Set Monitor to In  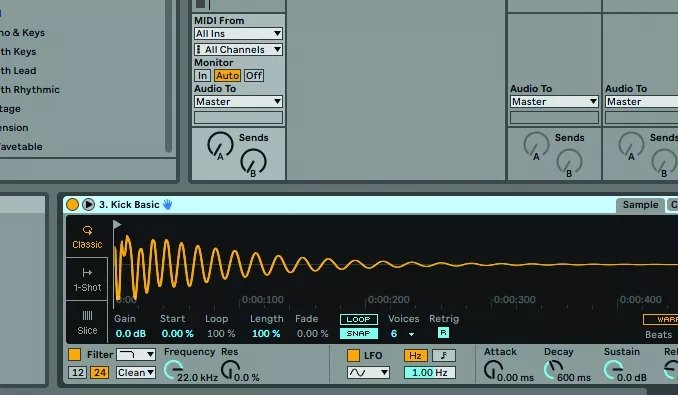pos(202,76)
